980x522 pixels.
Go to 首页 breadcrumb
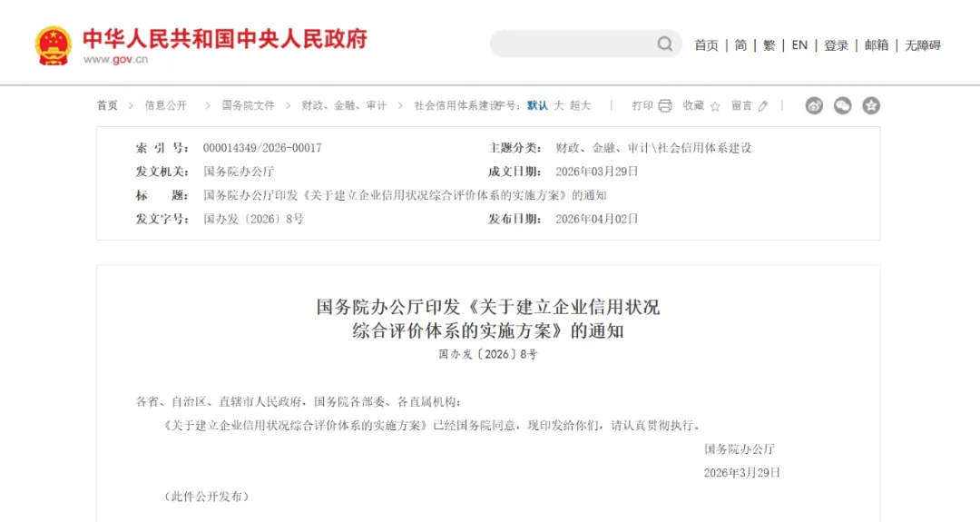pyautogui.click(x=107, y=105)
